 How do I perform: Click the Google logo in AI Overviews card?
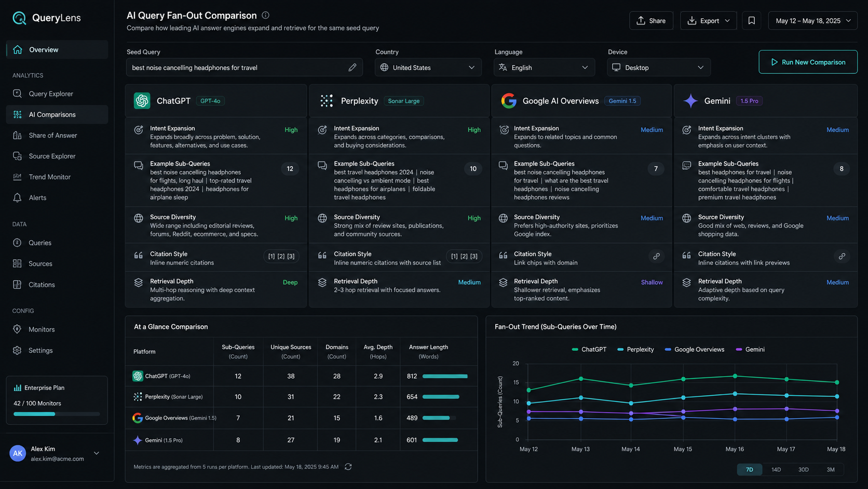(509, 101)
